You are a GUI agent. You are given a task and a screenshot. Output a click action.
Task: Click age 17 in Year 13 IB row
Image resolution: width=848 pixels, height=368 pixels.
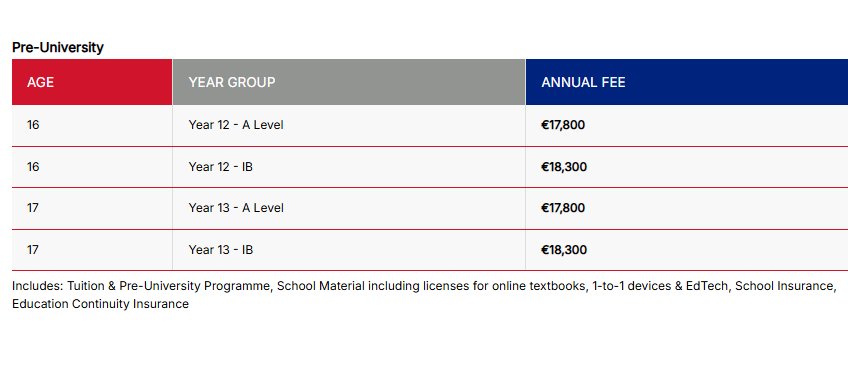(x=33, y=250)
